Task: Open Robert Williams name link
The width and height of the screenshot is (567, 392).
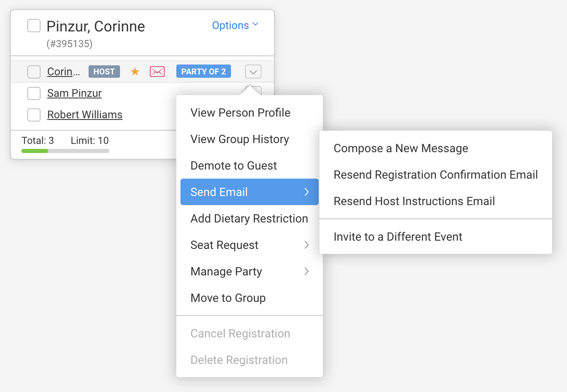Action: [85, 115]
